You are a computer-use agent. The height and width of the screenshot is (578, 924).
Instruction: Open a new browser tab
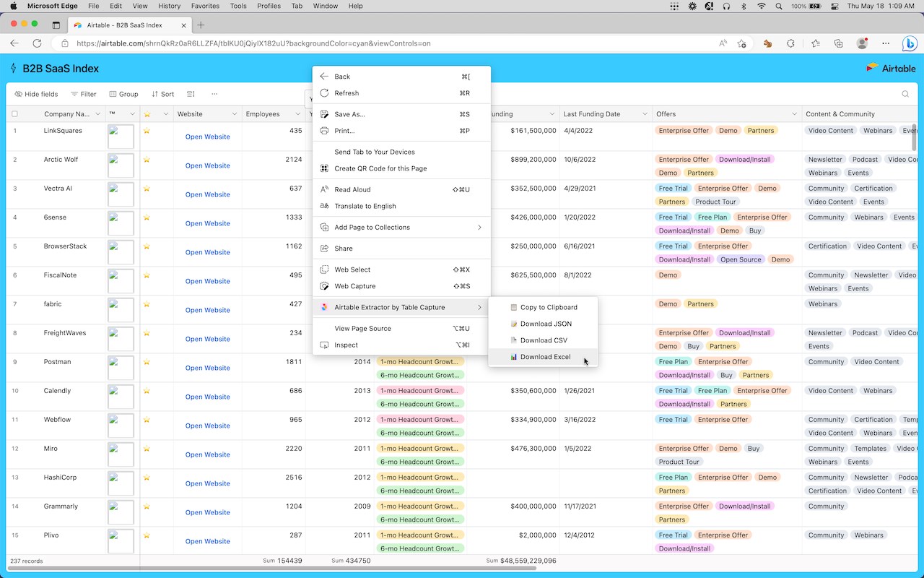pyautogui.click(x=201, y=25)
